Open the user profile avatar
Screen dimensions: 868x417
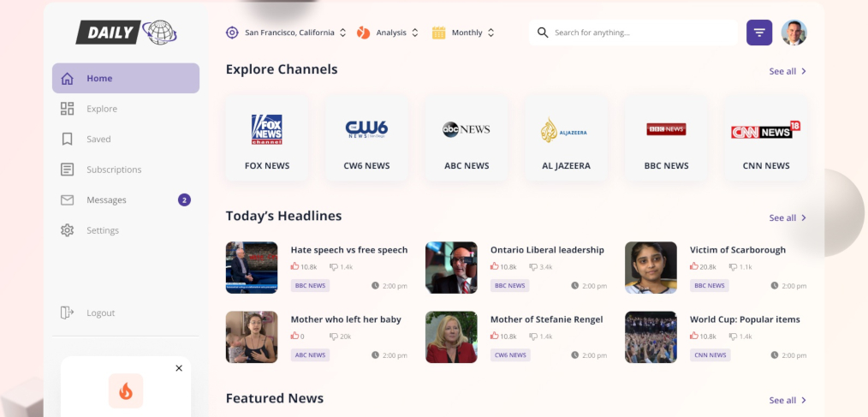794,33
